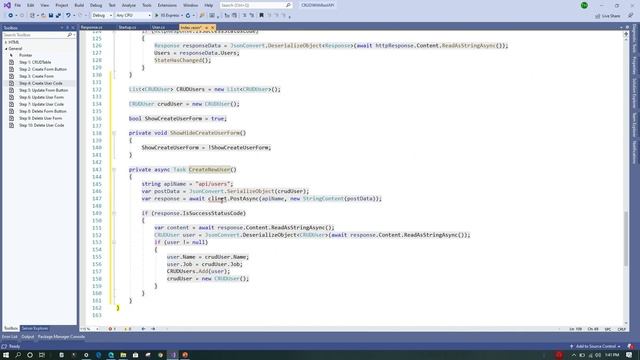The height and width of the screenshot is (360, 640).
Task: Click the Visual Studio Search (Ctrl+Q) box
Action: [256, 5]
